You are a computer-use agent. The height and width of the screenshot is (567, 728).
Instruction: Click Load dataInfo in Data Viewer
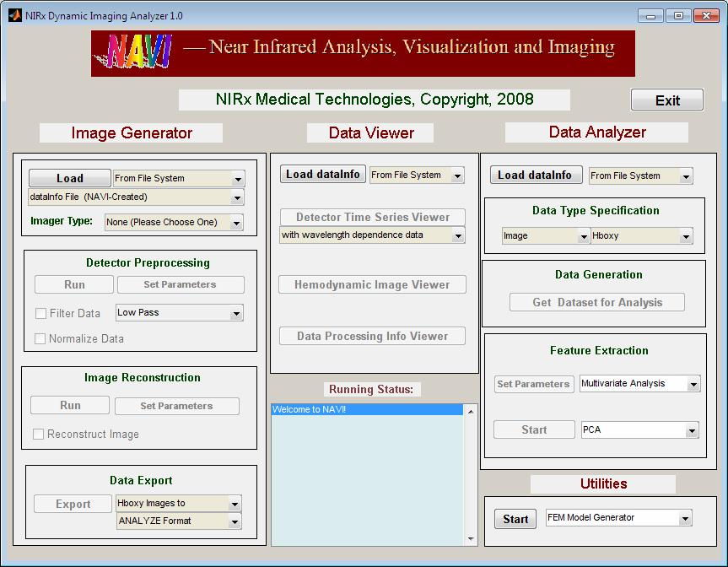324,175
